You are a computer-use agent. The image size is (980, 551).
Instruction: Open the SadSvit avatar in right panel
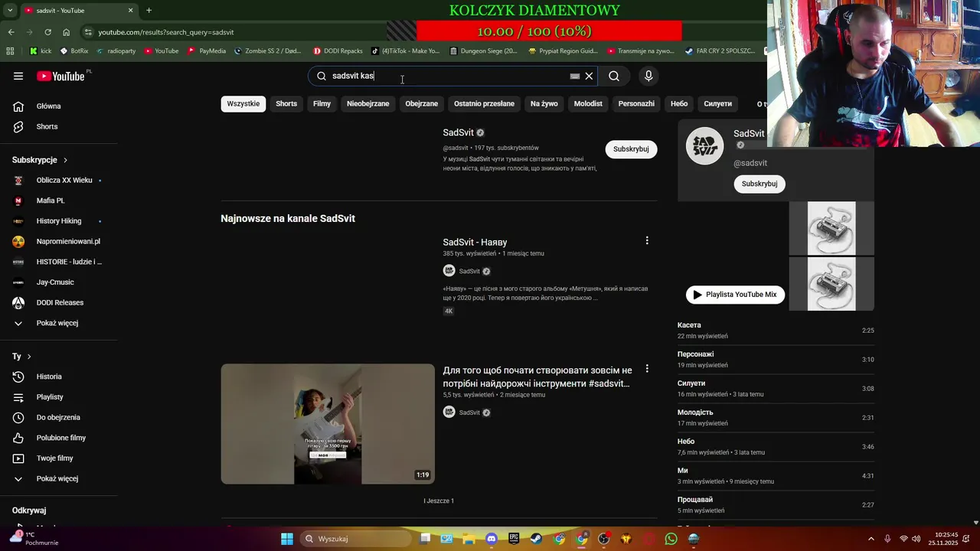(704, 145)
